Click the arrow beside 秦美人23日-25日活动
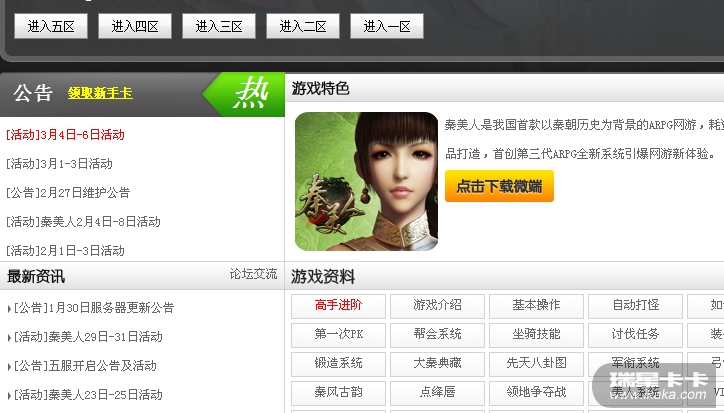 (9, 396)
